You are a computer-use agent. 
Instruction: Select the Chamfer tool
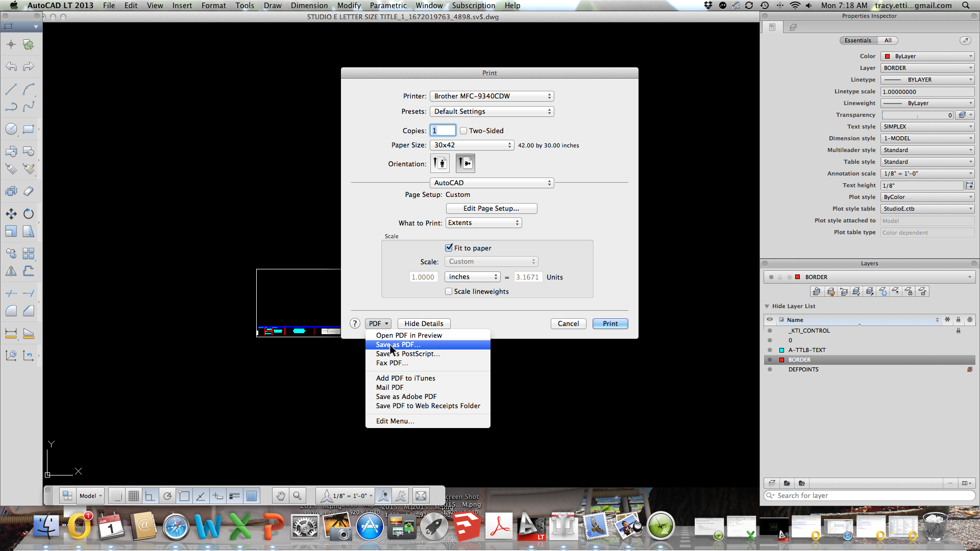point(29,311)
